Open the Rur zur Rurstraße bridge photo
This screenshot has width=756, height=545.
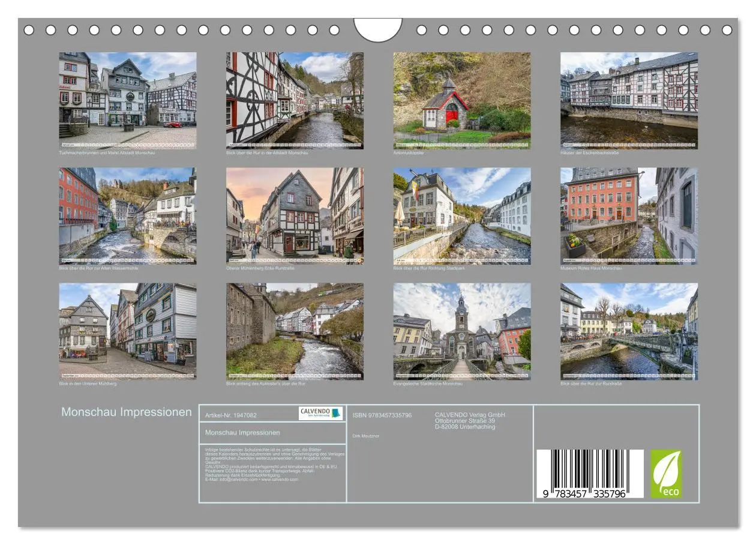pos(629,331)
